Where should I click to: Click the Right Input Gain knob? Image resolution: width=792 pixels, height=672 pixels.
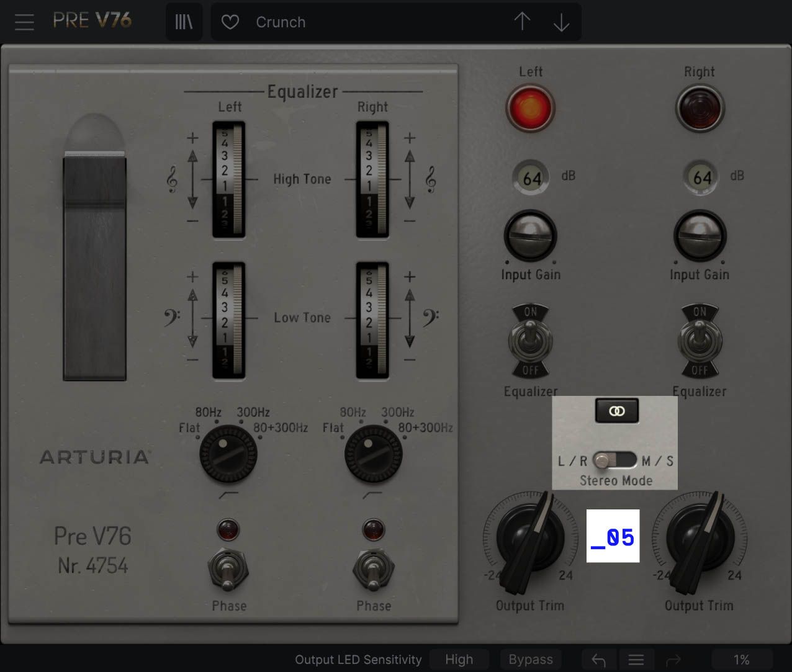pyautogui.click(x=700, y=236)
